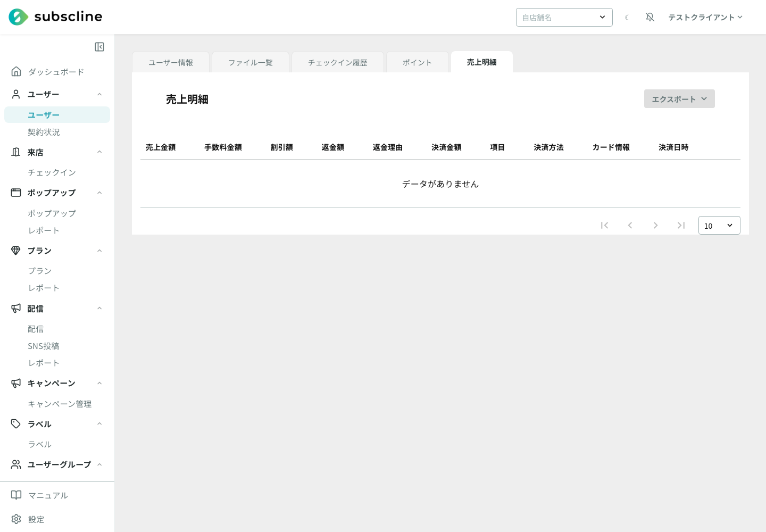Click the カード情報 column header
The width and height of the screenshot is (766, 532).
[x=611, y=147]
